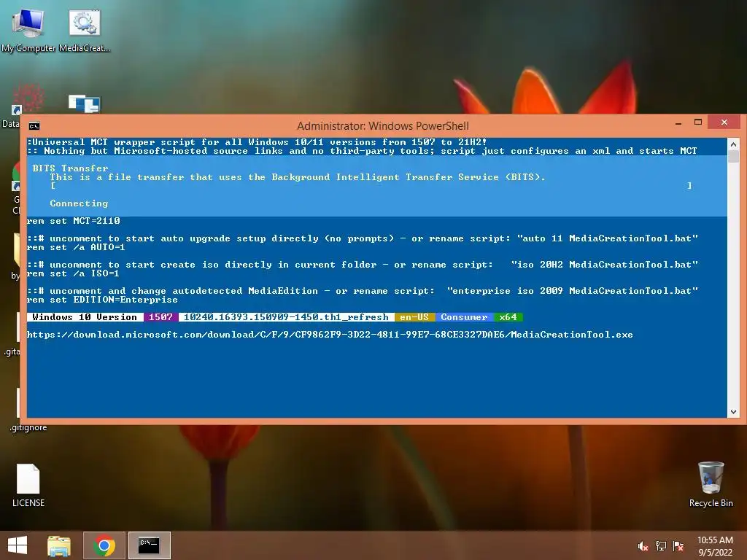Click the line rem set /a ISO=1

coord(74,273)
